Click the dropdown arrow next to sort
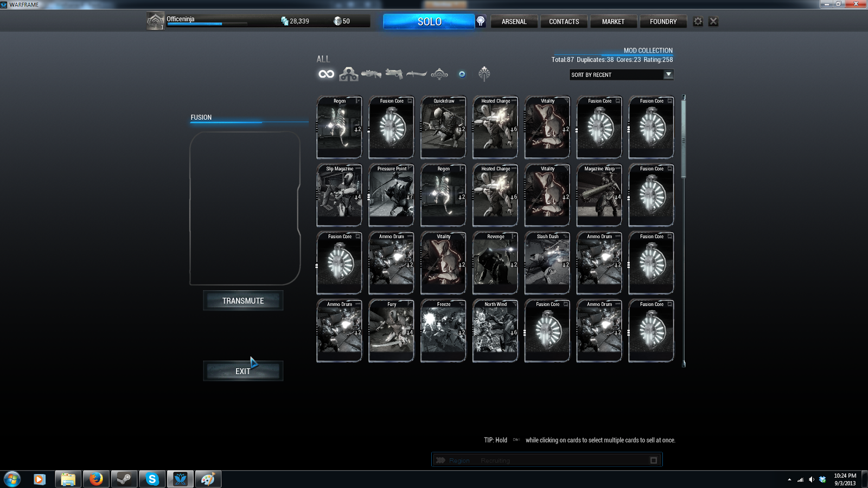Screen dimensions: 868x488 pos(668,75)
